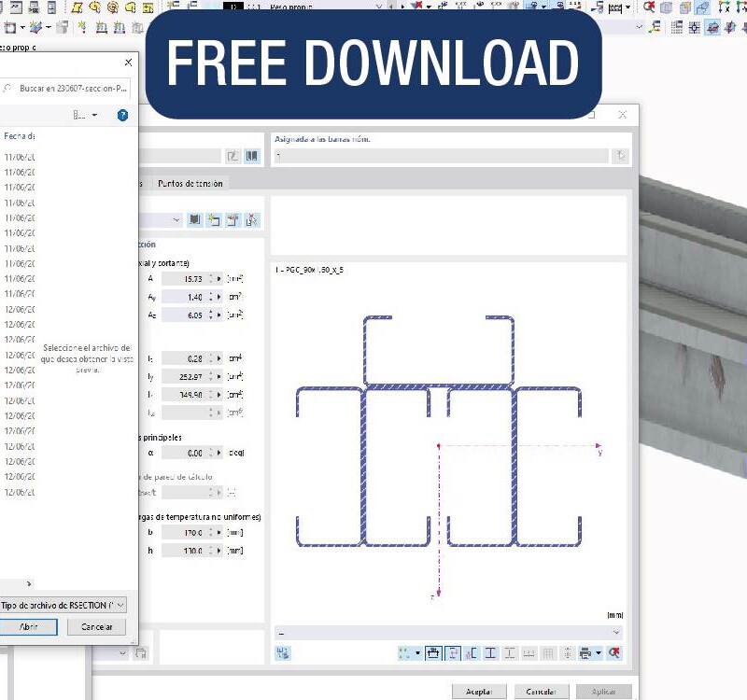Click the grid display icon in preview toolbar
This screenshot has height=700, width=747.
pos(548,652)
